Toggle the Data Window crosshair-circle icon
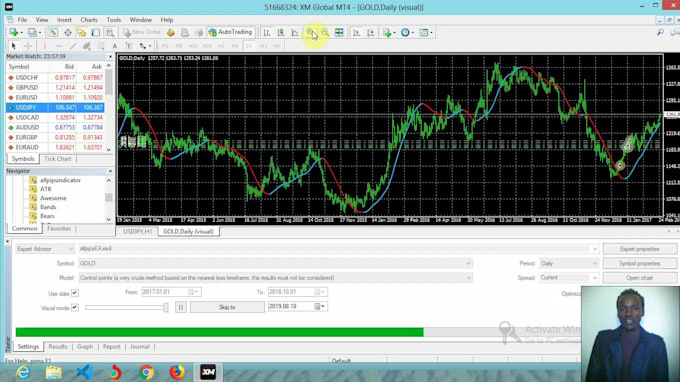Image resolution: width=680 pixels, height=382 pixels. [68, 33]
